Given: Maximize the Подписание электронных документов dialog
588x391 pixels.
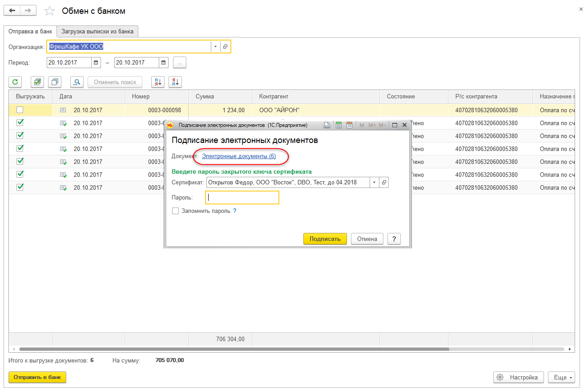Looking at the screenshot, I should point(395,126).
